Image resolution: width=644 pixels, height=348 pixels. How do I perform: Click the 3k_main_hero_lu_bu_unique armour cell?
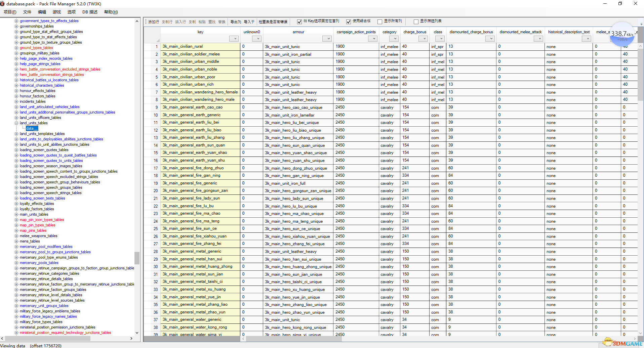coord(298,206)
